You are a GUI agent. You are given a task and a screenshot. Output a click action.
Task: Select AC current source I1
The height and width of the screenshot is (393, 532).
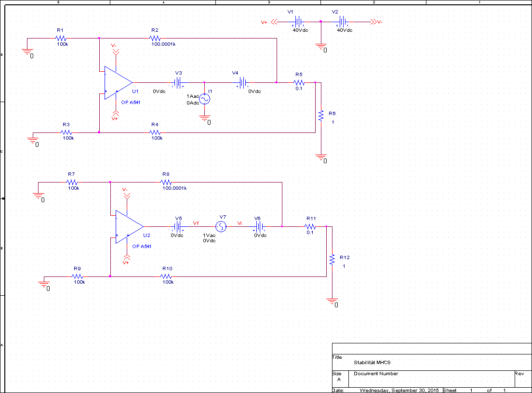pos(204,99)
